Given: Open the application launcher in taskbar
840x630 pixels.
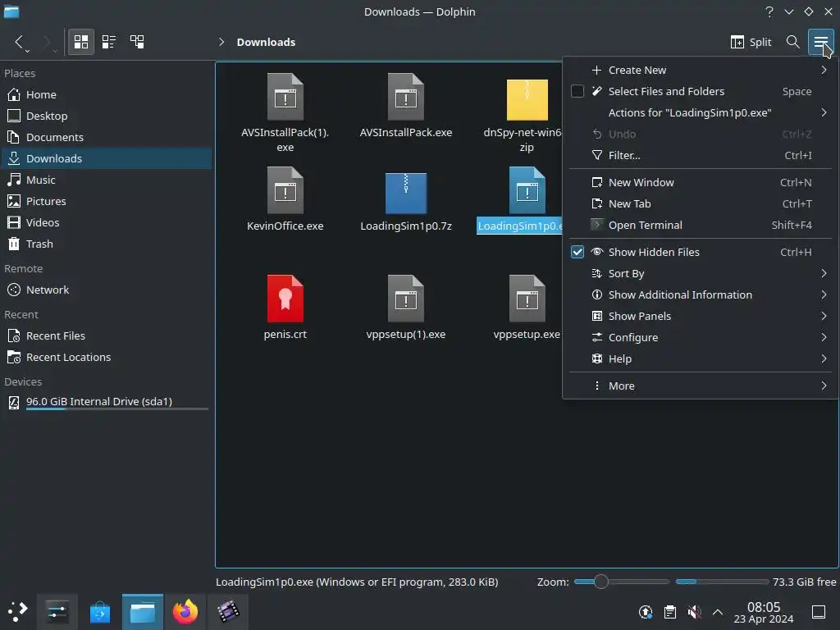Looking at the screenshot, I should pyautogui.click(x=17, y=611).
